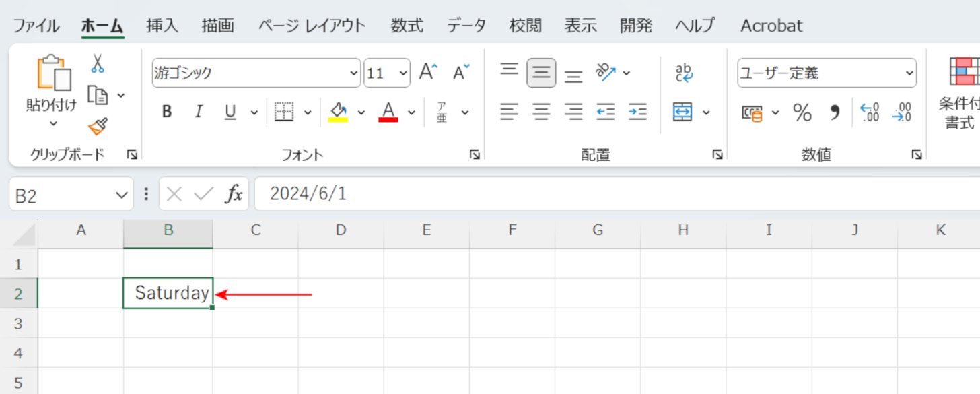Select the Cut scissors icon
The image size is (980, 394).
[98, 64]
